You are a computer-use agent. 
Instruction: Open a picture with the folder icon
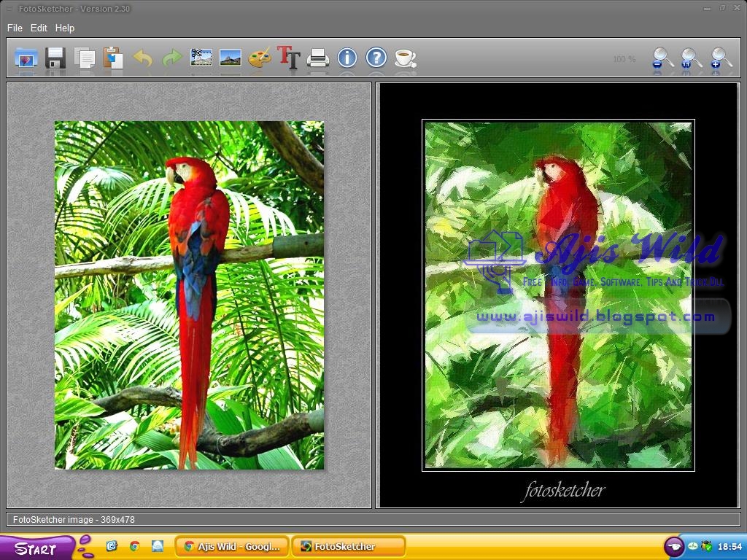click(26, 58)
